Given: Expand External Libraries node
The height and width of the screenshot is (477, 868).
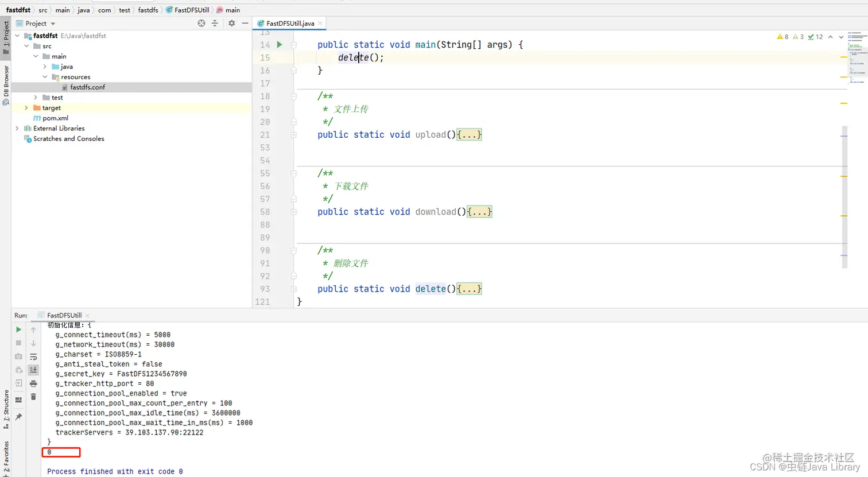Looking at the screenshot, I should point(17,129).
